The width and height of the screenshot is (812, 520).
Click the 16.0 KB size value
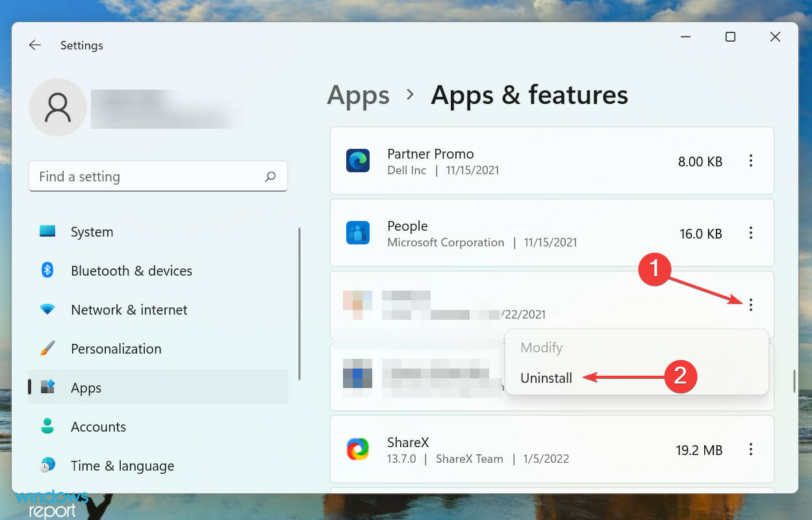coord(701,233)
